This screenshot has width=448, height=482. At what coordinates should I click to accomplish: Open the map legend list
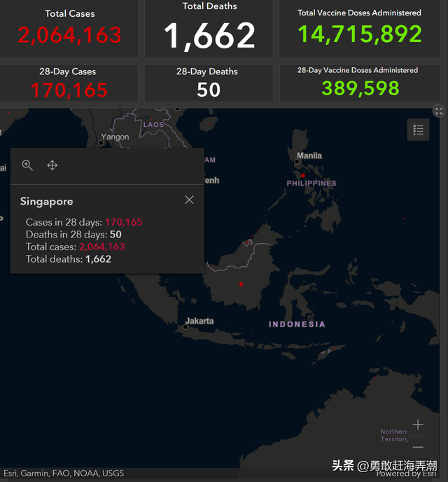pyautogui.click(x=419, y=130)
